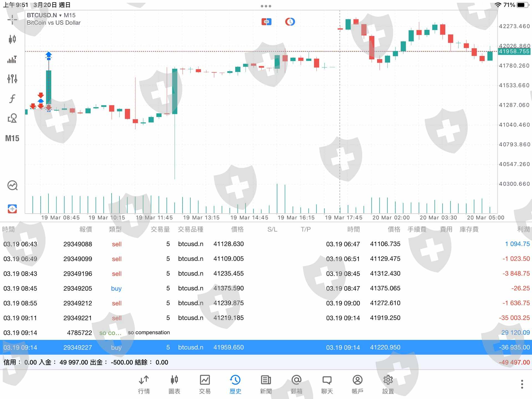The height and width of the screenshot is (399, 532).
Task: Sort history by 利潤 column header
Action: (x=523, y=229)
